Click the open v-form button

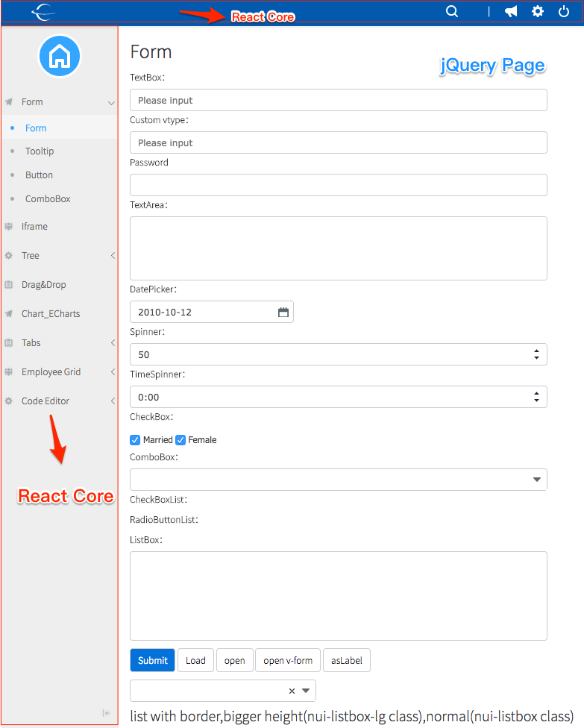[x=288, y=660]
